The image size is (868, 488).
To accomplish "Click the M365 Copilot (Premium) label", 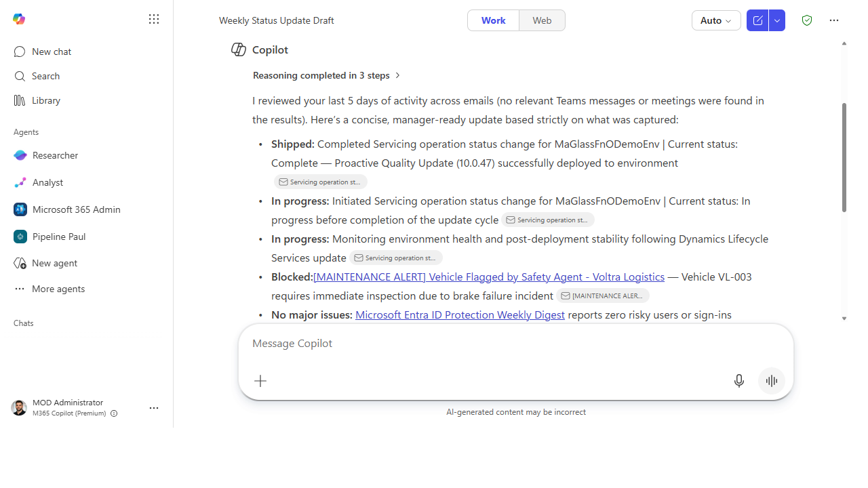I will 69,413.
